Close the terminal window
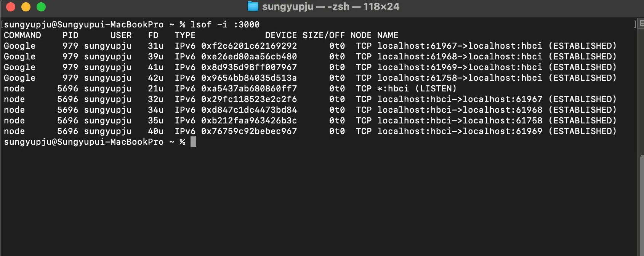Screen dimensions: 644x256 pyautogui.click(x=11, y=7)
